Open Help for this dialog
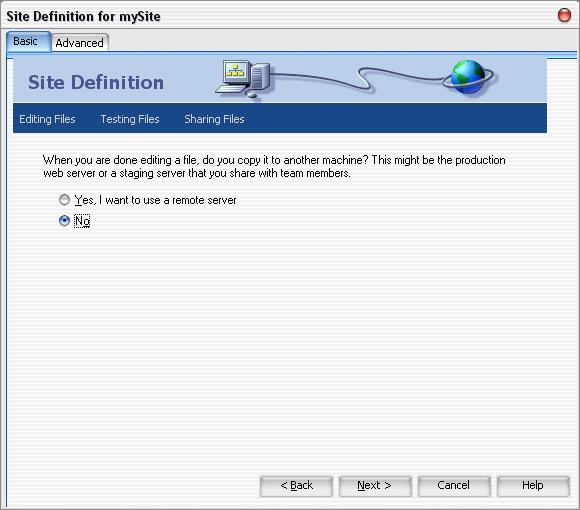This screenshot has height=510, width=580. pyautogui.click(x=533, y=486)
